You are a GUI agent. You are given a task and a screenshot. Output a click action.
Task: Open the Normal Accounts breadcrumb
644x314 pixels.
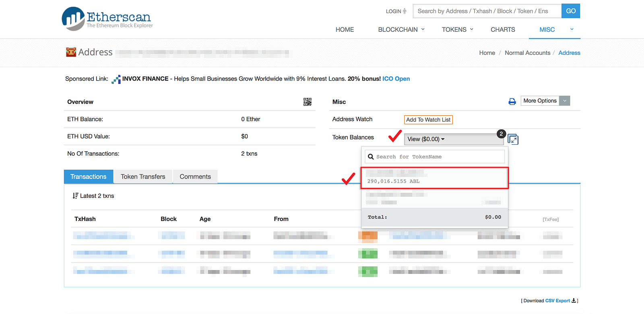527,53
